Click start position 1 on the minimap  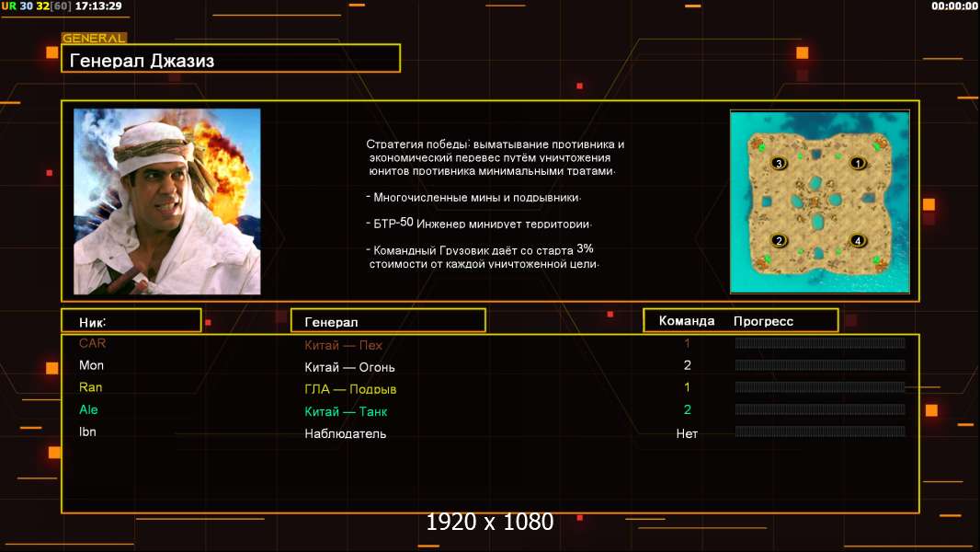pos(858,164)
